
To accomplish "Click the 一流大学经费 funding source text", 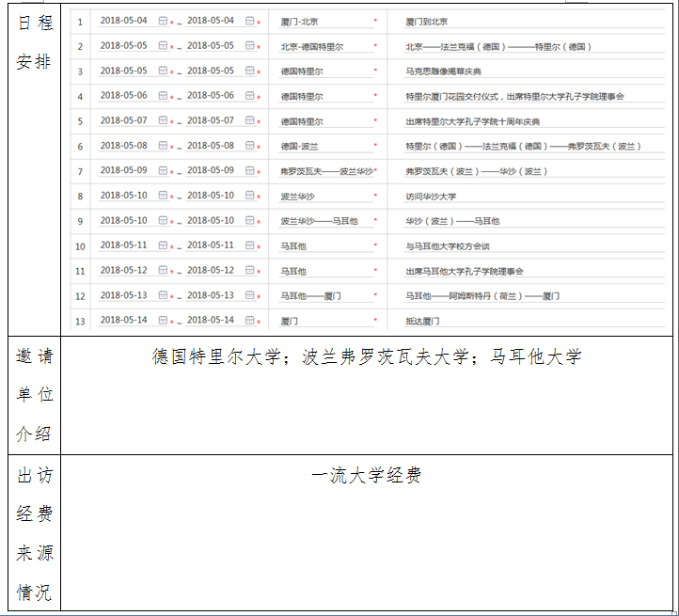I will click(x=366, y=476).
